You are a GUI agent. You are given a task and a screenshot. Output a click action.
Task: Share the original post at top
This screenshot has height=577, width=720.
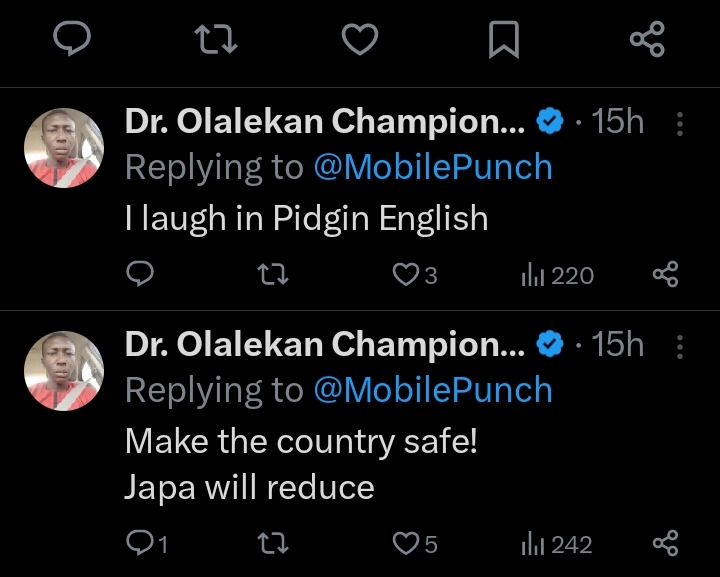647,40
